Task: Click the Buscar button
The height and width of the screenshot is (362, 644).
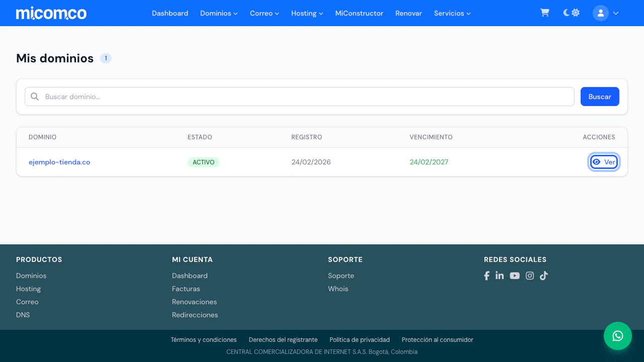Action: pyautogui.click(x=600, y=97)
